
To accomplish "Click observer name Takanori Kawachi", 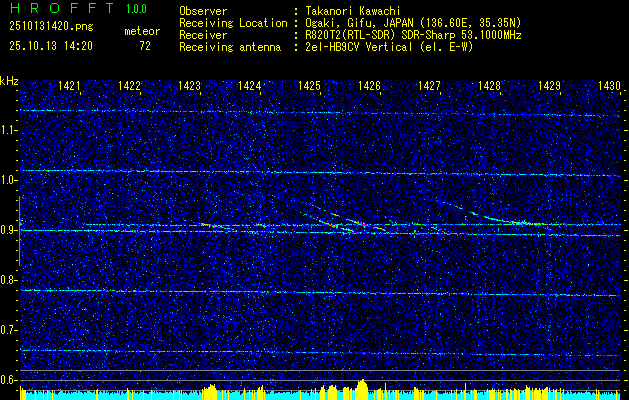I will [x=353, y=11].
